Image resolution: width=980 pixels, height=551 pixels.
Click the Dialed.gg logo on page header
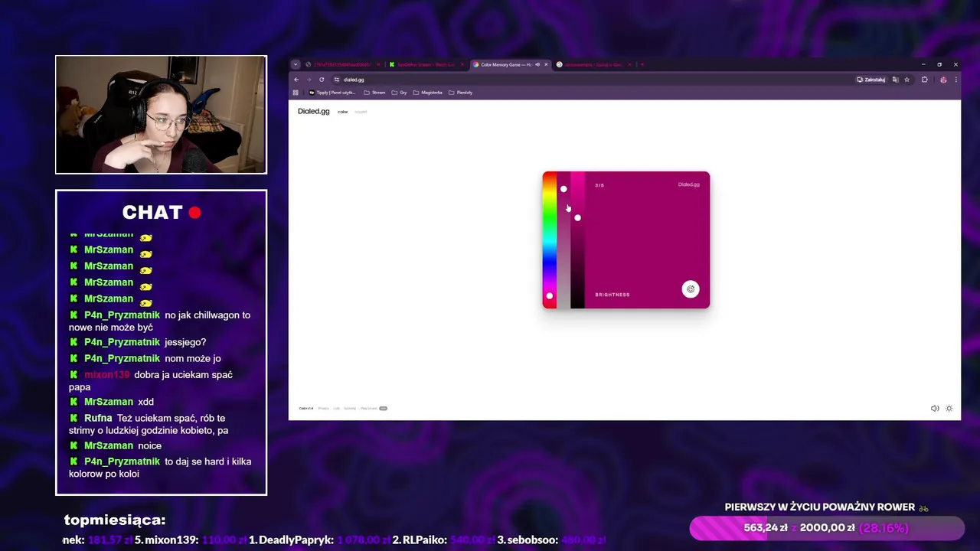click(314, 112)
